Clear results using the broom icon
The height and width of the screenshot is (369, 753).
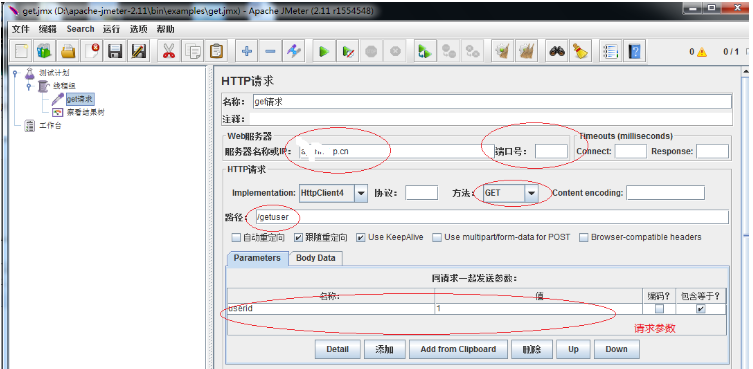[581, 51]
